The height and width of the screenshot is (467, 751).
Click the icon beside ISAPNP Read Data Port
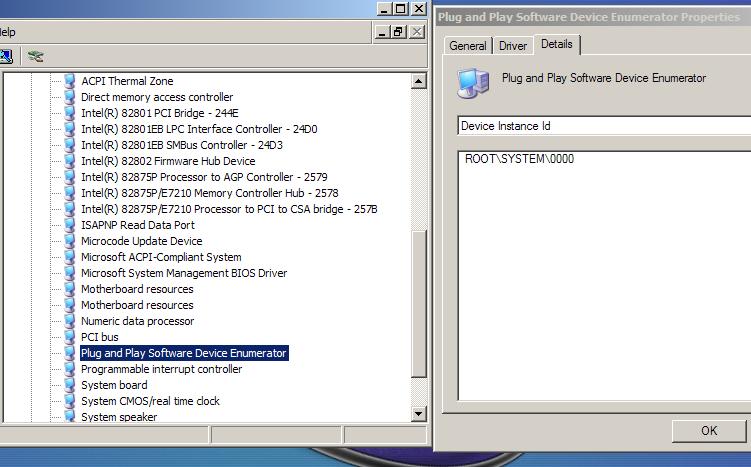tap(69, 225)
